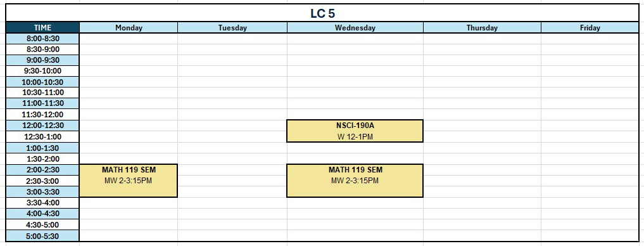Image resolution: width=644 pixels, height=246 pixels.
Task: Select the 11:30-12:00 time cell
Action: pyautogui.click(x=42, y=114)
